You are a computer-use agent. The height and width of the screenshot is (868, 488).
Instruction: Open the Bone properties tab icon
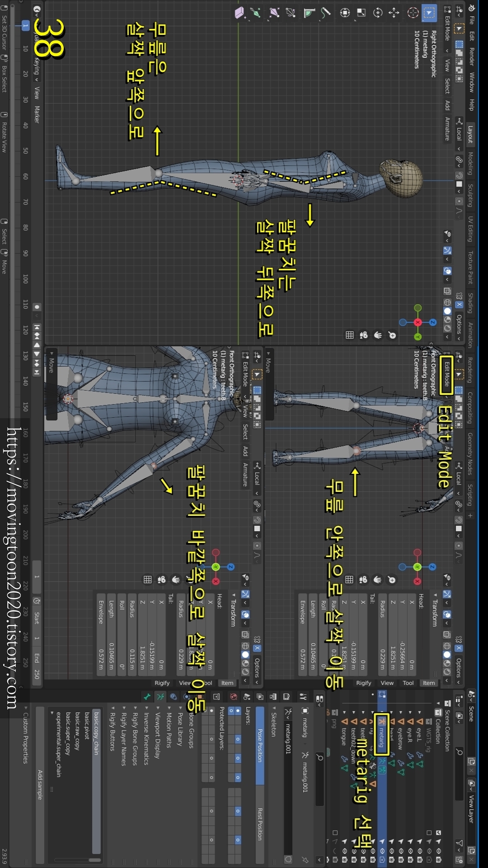(x=147, y=697)
